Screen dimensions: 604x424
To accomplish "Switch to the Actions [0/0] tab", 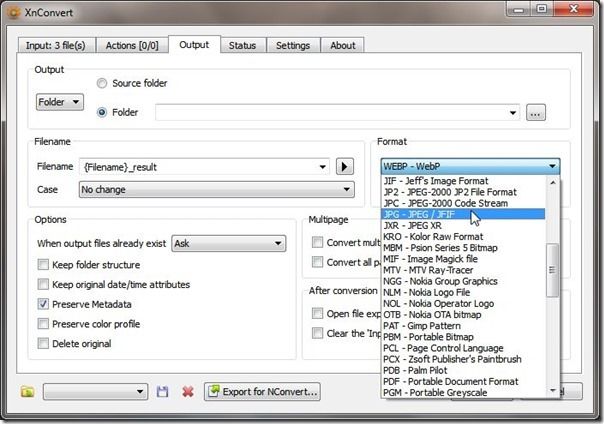I will pos(132,45).
